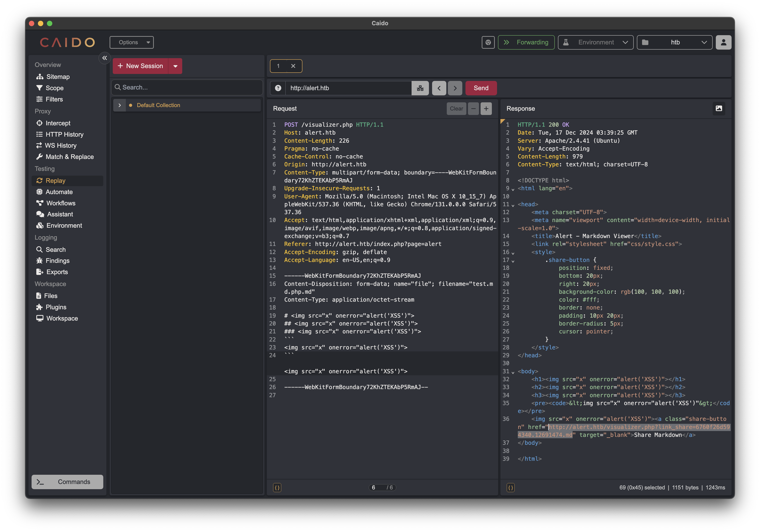Click the request pretty-print braces icon
Image resolution: width=760 pixels, height=532 pixels.
coord(277,487)
